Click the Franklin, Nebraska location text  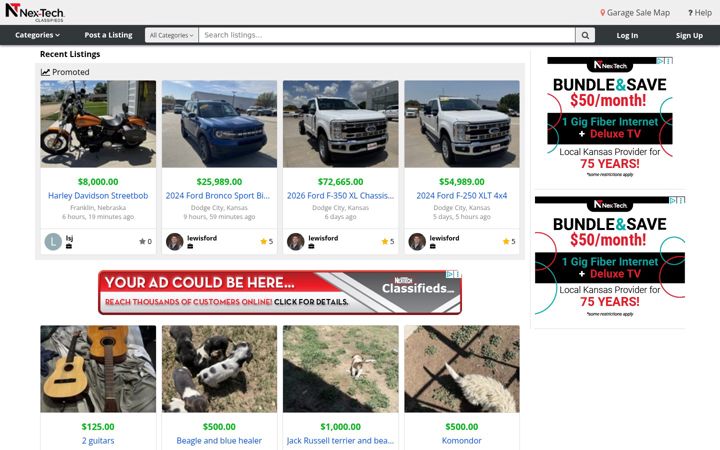pos(98,208)
